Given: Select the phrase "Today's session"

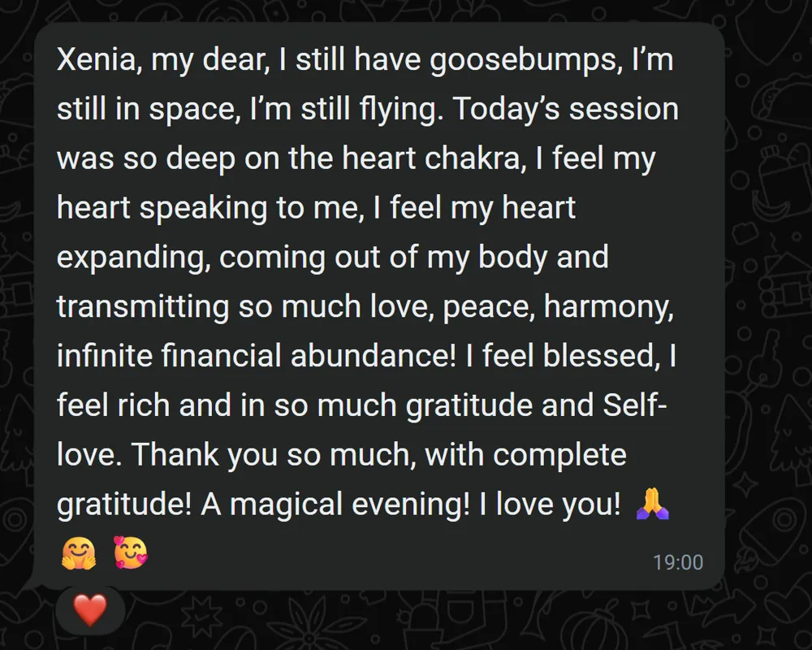Looking at the screenshot, I should tap(565, 110).
